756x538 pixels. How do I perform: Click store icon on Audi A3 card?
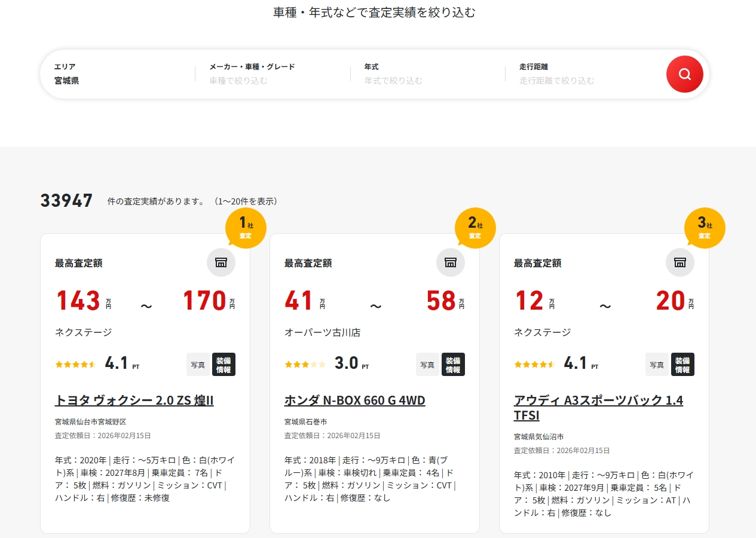pyautogui.click(x=680, y=262)
